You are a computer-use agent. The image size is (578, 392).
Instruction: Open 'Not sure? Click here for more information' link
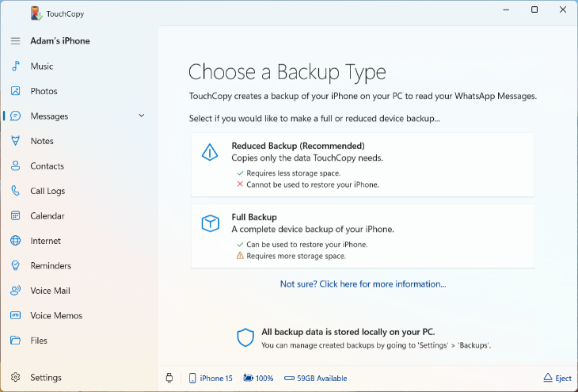[363, 284]
